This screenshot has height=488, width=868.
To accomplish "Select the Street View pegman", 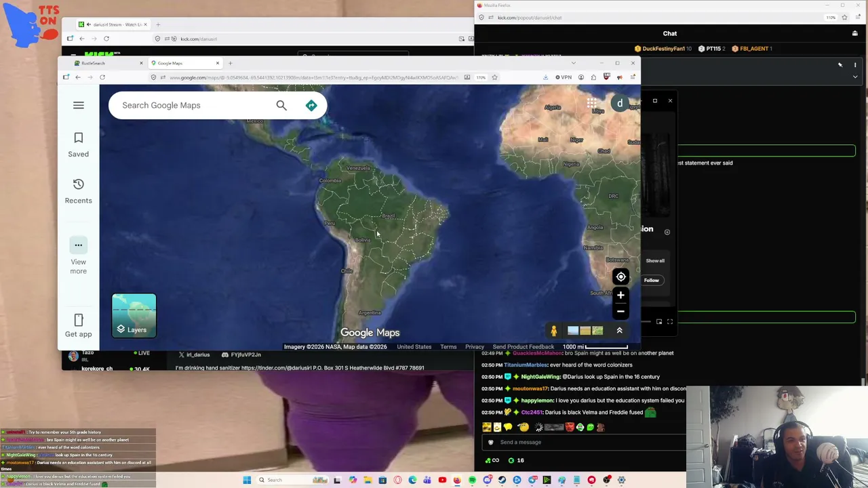I will pyautogui.click(x=554, y=331).
